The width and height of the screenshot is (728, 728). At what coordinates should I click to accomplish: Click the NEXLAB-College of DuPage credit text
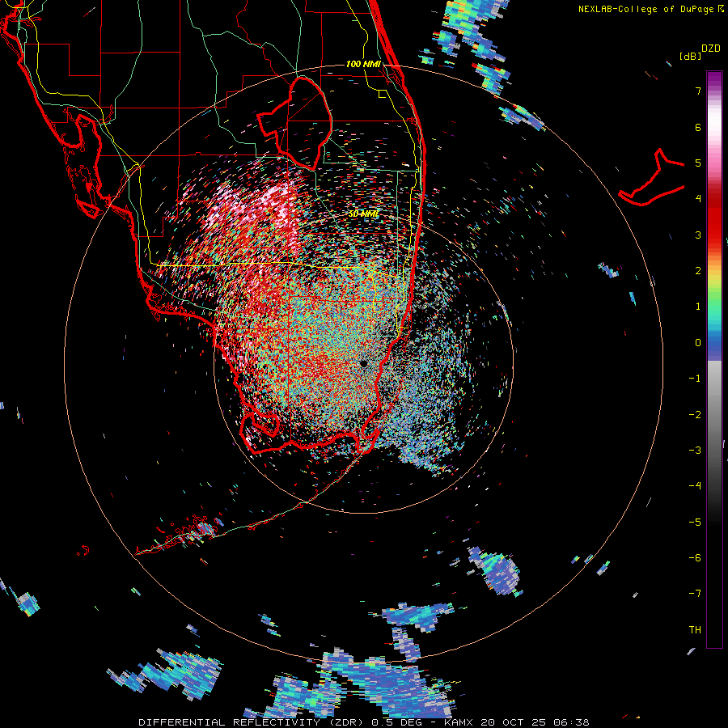point(650,9)
